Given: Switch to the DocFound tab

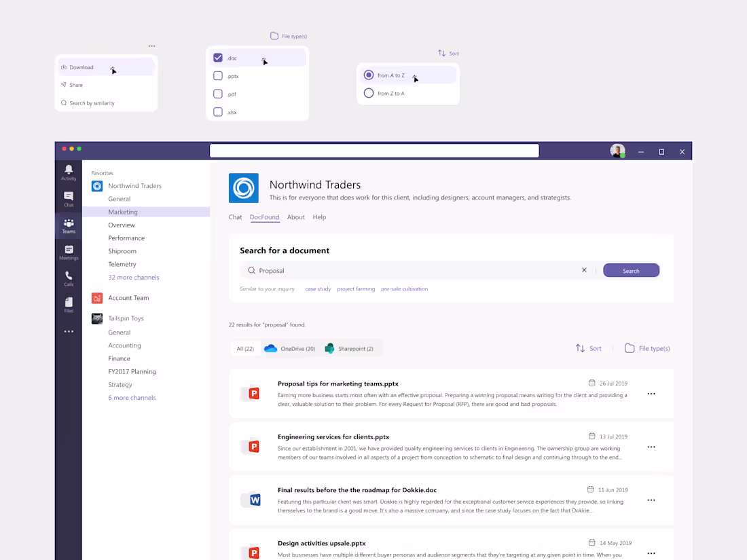Looking at the screenshot, I should pyautogui.click(x=264, y=217).
